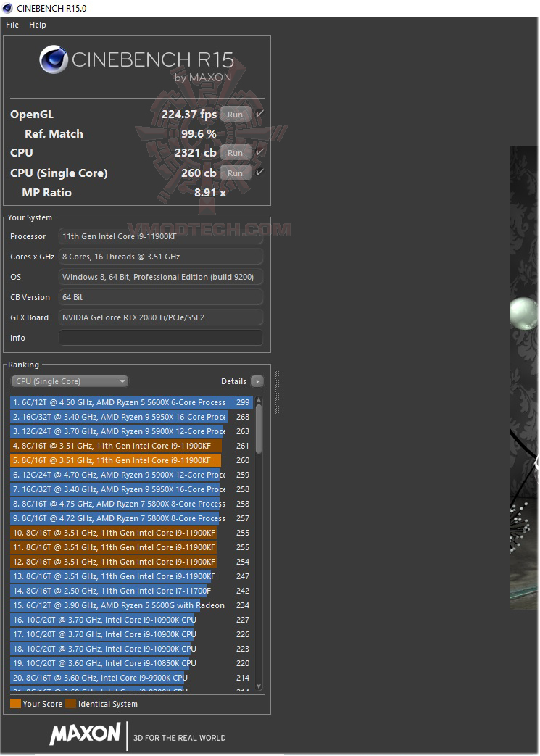Run the CPU benchmark
Image resolution: width=540 pixels, height=756 pixels.
tap(236, 153)
